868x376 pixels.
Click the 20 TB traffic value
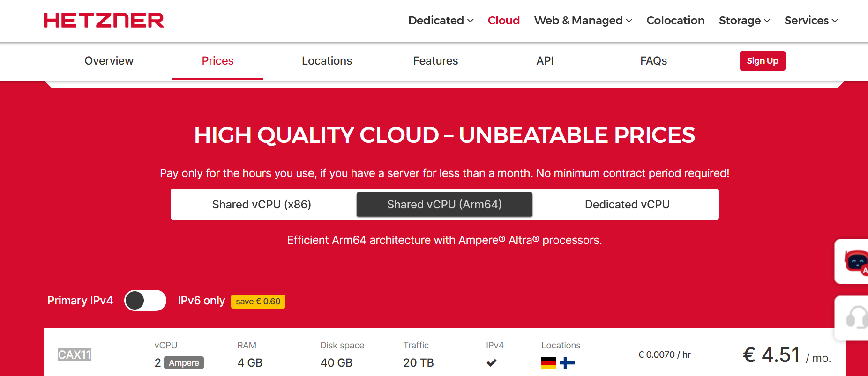point(419,363)
